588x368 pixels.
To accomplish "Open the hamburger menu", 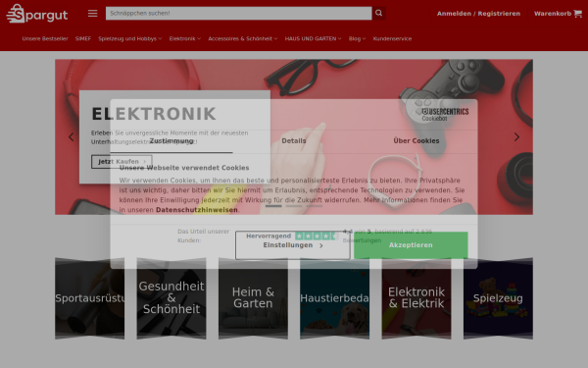I will 93,14.
